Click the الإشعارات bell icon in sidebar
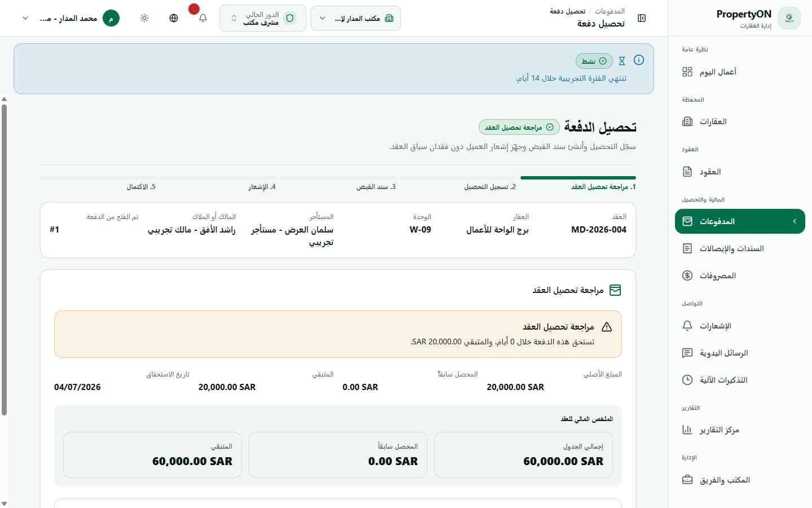The height and width of the screenshot is (508, 812). 687,326
